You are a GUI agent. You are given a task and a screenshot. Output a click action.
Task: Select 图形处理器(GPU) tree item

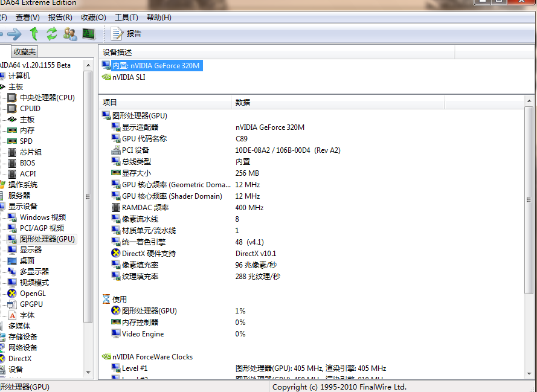coord(47,239)
